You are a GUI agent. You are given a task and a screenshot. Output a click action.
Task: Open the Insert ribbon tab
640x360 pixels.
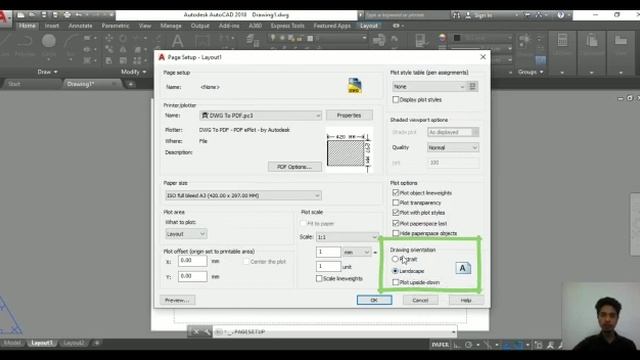point(52,26)
